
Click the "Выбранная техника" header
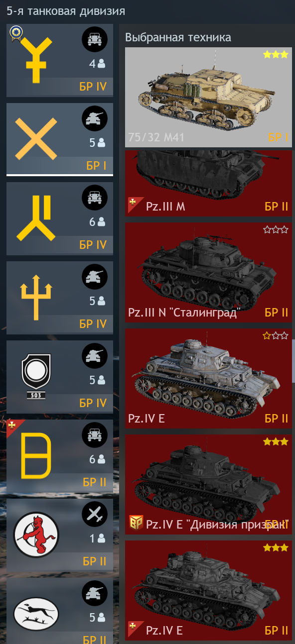pyautogui.click(x=178, y=37)
